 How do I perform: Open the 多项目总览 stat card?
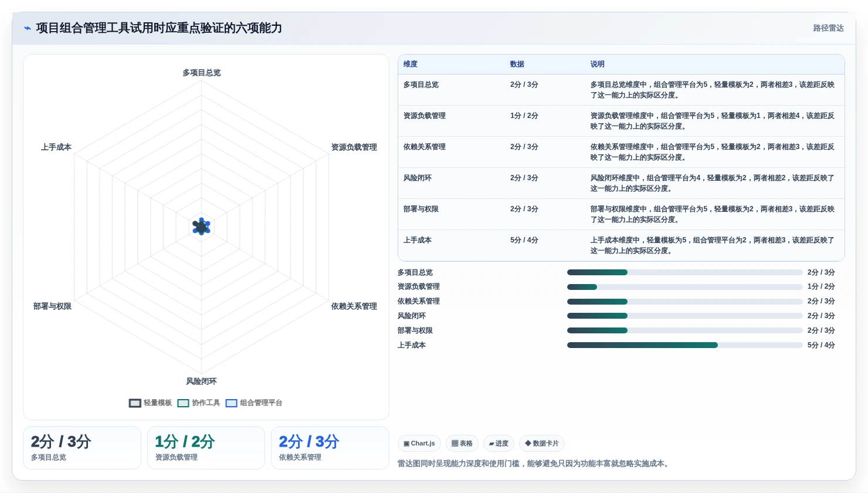point(82,448)
